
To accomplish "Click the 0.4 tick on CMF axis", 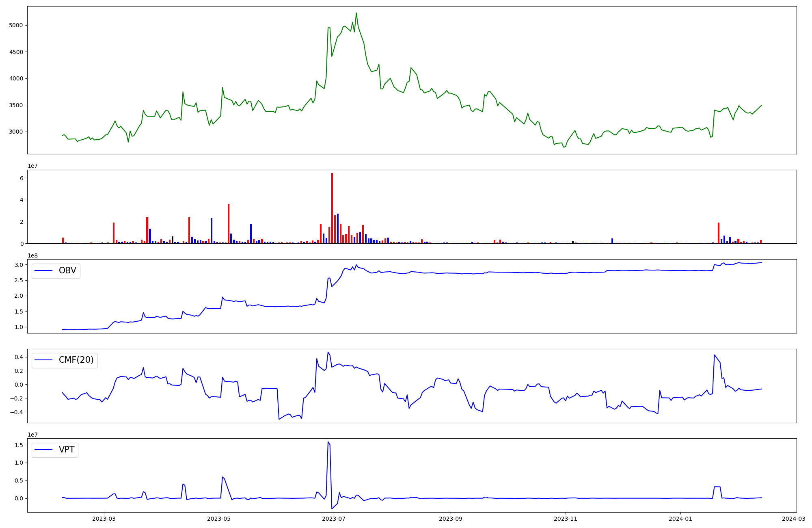I will [x=18, y=357].
